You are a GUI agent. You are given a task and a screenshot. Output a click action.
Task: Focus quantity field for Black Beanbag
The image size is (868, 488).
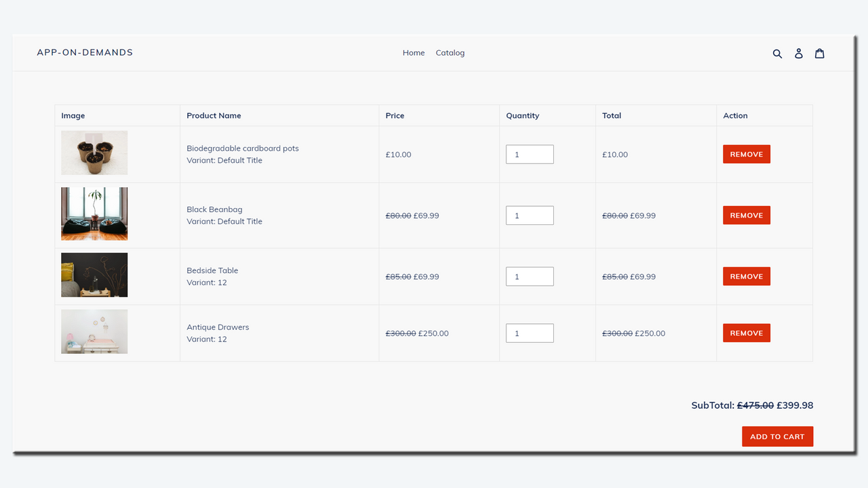[530, 216]
